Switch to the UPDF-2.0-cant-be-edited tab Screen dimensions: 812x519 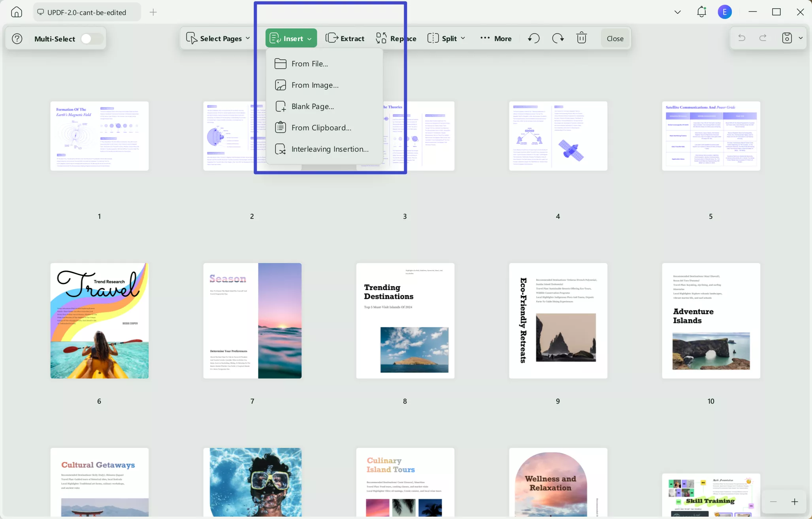coord(87,12)
